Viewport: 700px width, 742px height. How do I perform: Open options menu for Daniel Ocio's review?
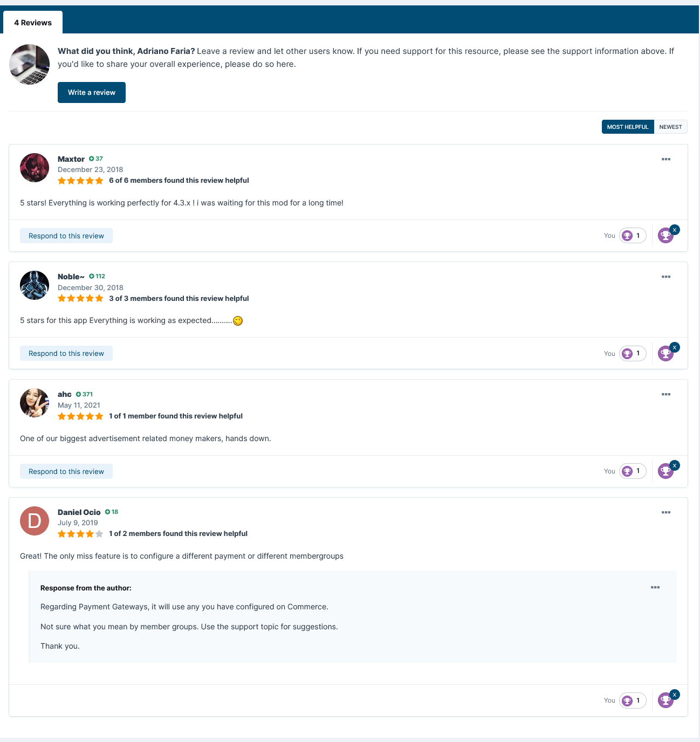point(666,512)
